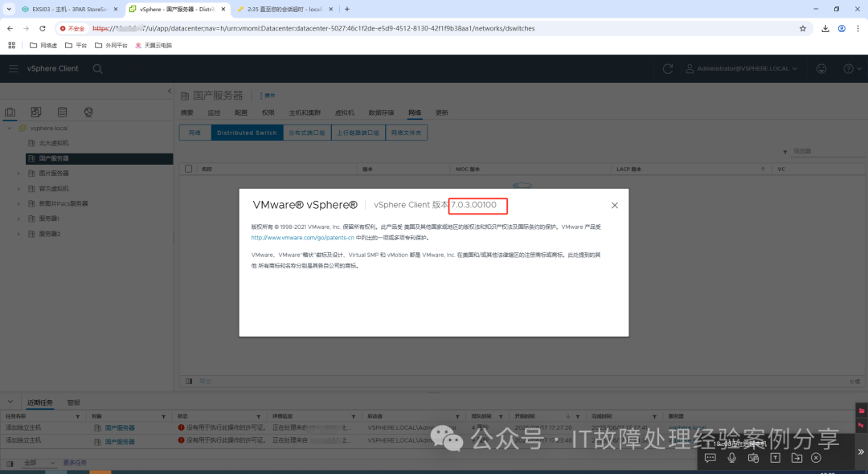Click the smiley feedback icon
Image resolution: width=868 pixels, height=474 pixels.
pos(821,68)
